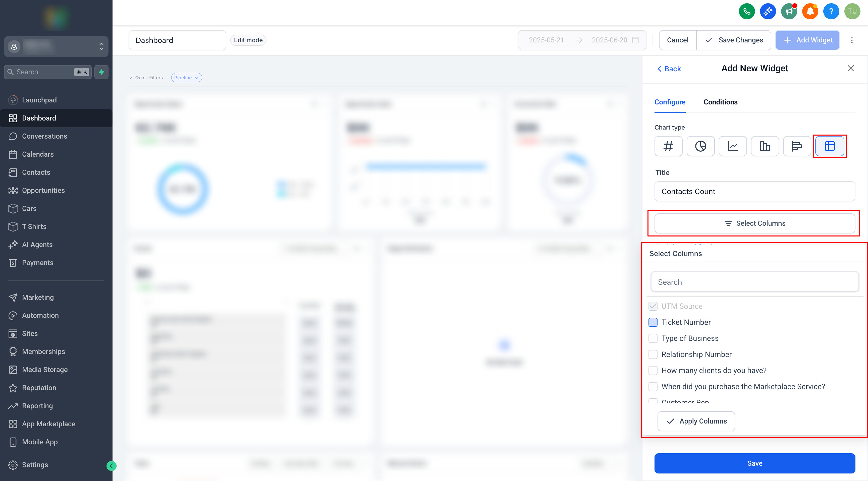Choose the pie chart type

700,146
